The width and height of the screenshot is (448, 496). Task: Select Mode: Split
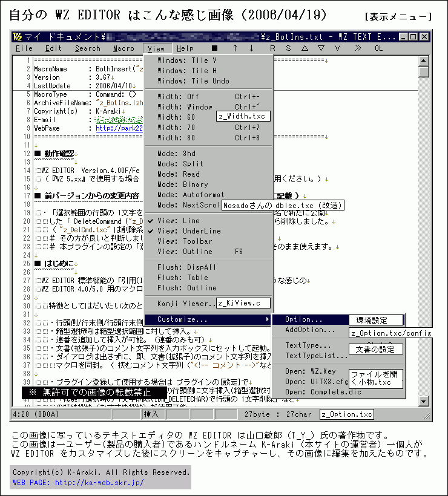(209, 164)
